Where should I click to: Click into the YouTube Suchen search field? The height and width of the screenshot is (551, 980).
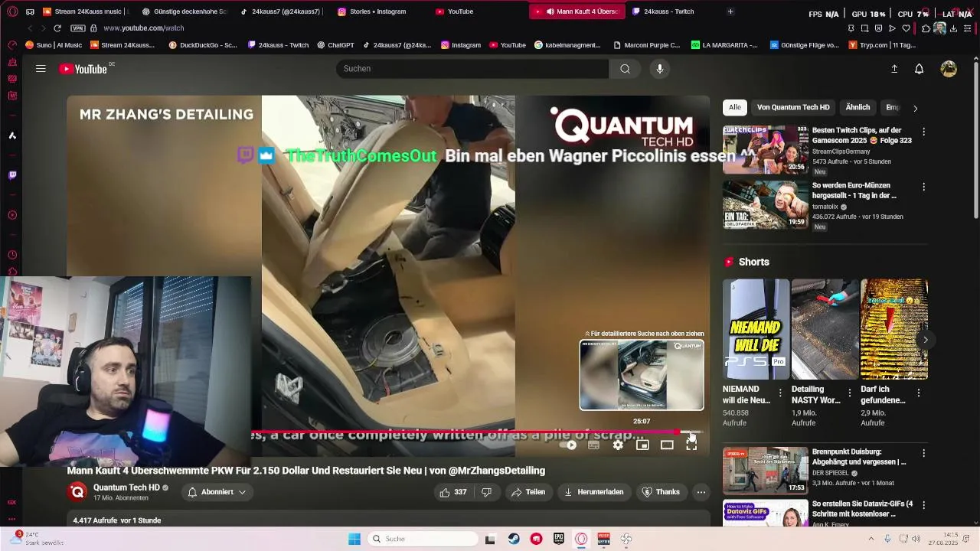(472, 69)
